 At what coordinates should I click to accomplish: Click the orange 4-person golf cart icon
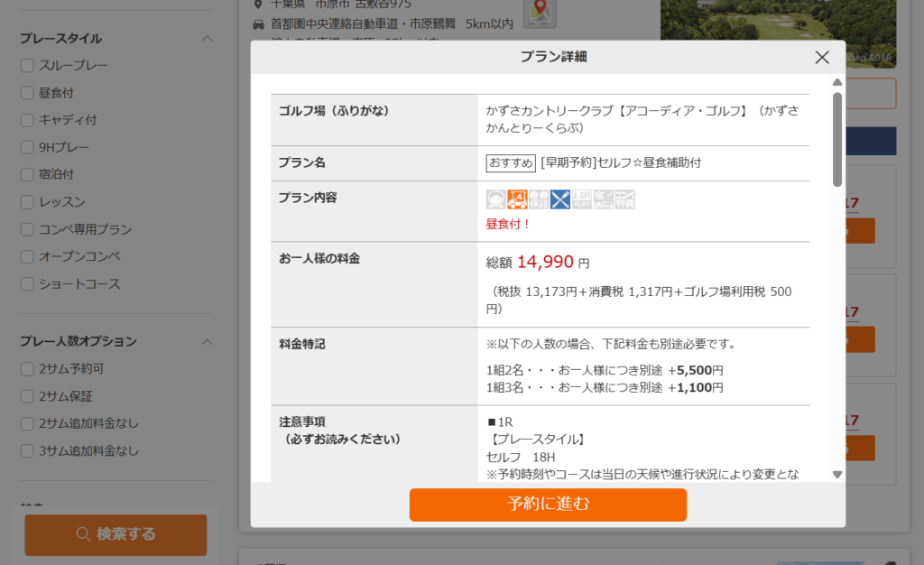(517, 199)
